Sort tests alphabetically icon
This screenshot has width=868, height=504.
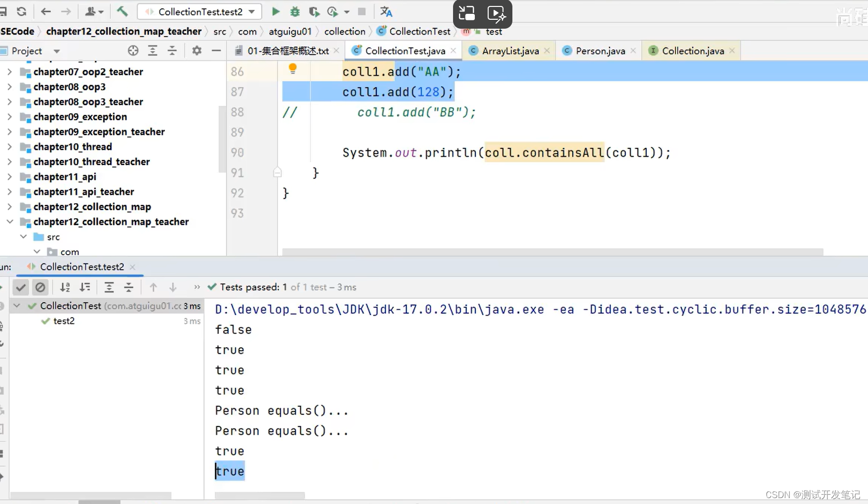[x=65, y=287]
